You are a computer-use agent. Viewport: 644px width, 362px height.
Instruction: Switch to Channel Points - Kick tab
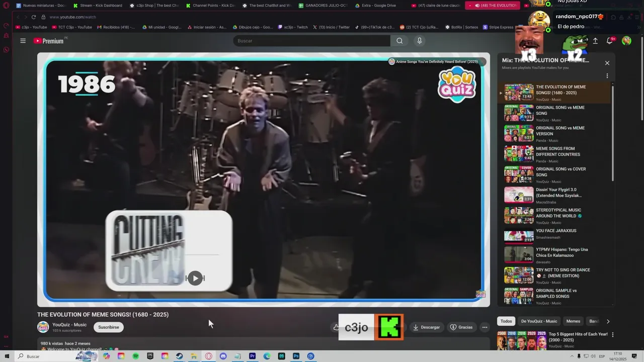(x=210, y=6)
